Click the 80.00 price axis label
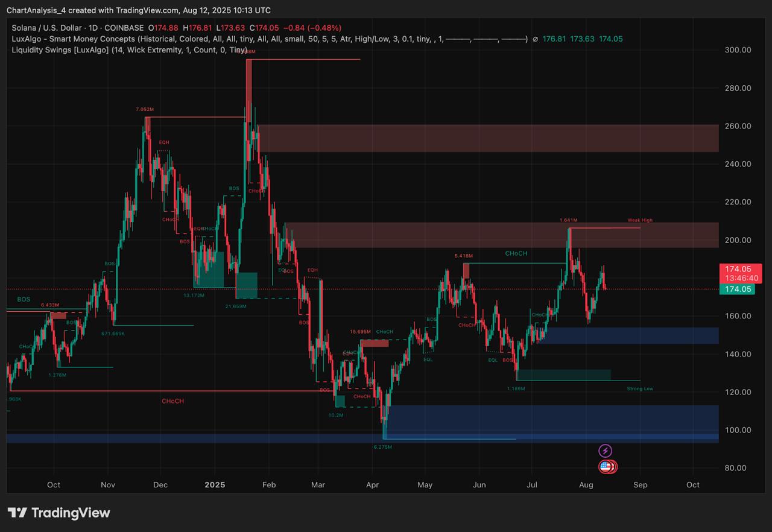 pos(738,468)
